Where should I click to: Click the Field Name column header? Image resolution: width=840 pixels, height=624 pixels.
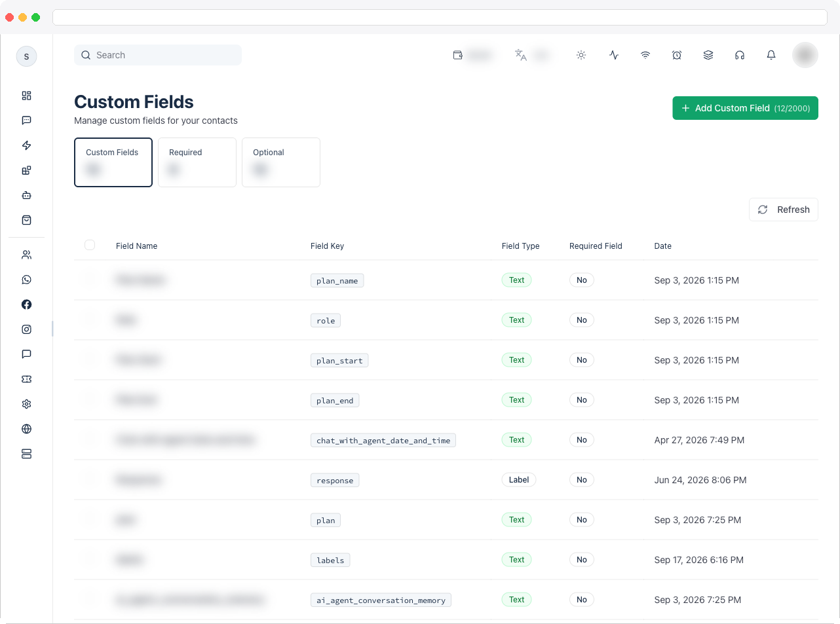click(x=136, y=246)
